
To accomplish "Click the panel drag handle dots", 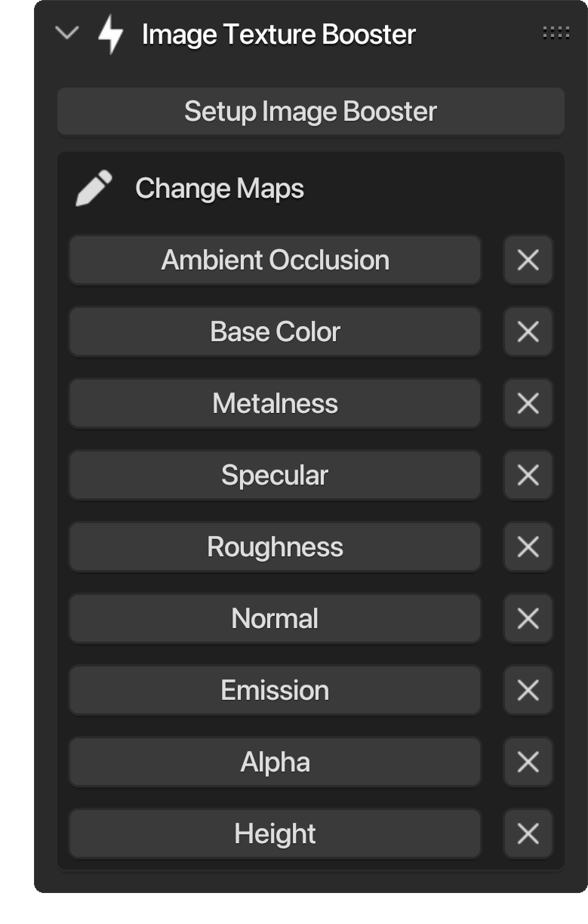I will tap(556, 33).
